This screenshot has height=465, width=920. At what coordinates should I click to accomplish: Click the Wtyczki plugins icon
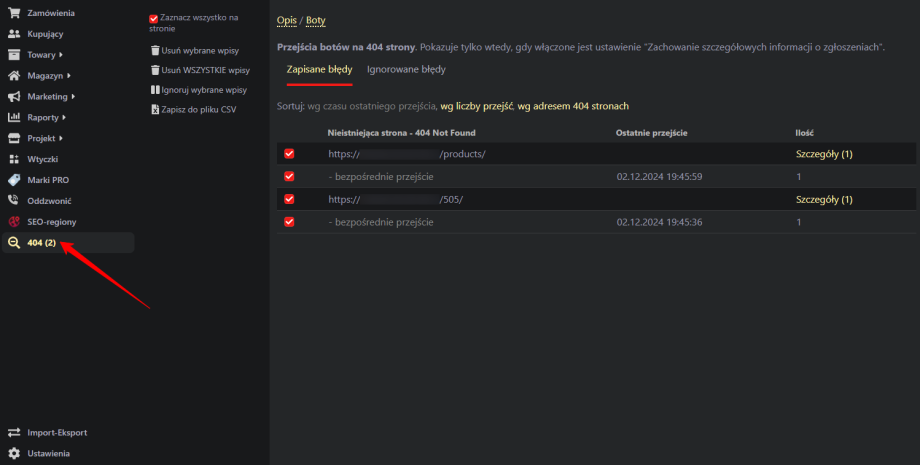click(14, 159)
